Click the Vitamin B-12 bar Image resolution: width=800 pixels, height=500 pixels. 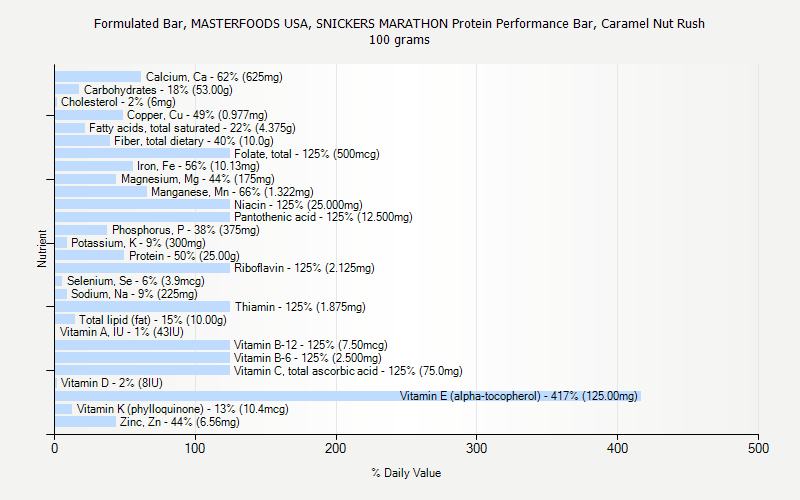(x=142, y=345)
